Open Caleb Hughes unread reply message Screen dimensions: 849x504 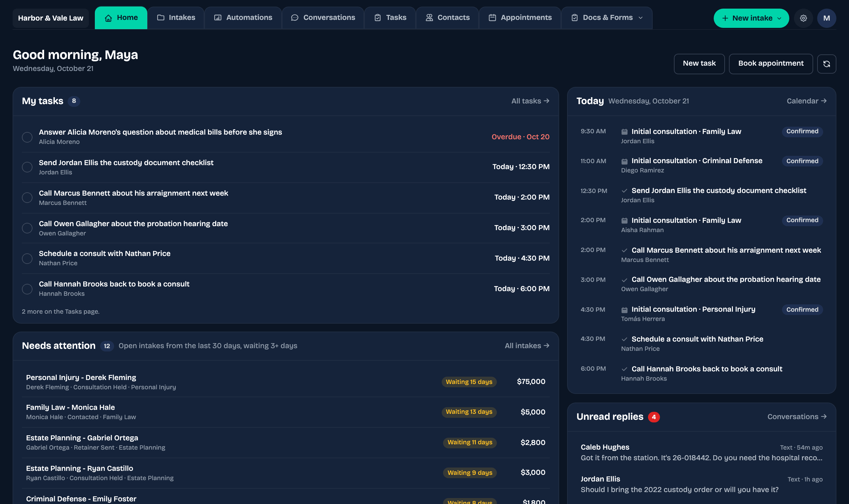point(702,452)
